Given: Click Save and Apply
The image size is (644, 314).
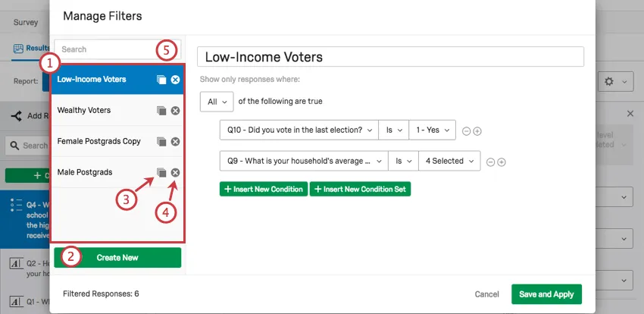Looking at the screenshot, I should tap(547, 294).
